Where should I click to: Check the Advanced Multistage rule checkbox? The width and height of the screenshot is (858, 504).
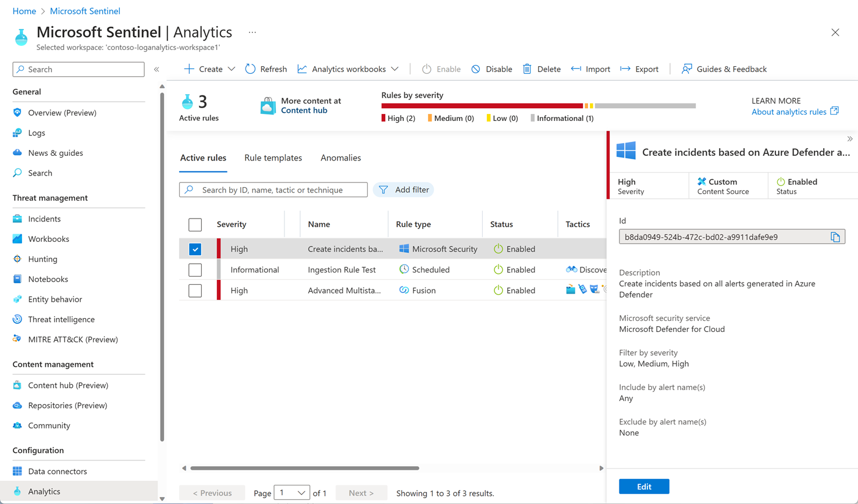pos(195,290)
